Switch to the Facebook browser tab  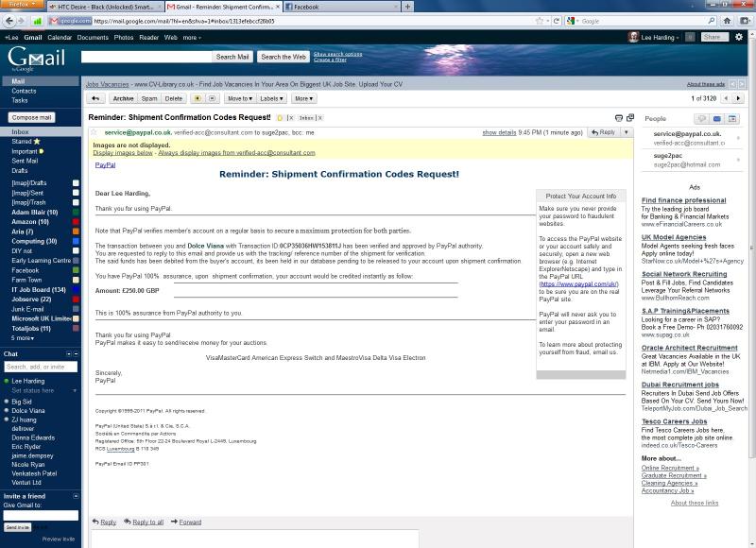coord(312,7)
